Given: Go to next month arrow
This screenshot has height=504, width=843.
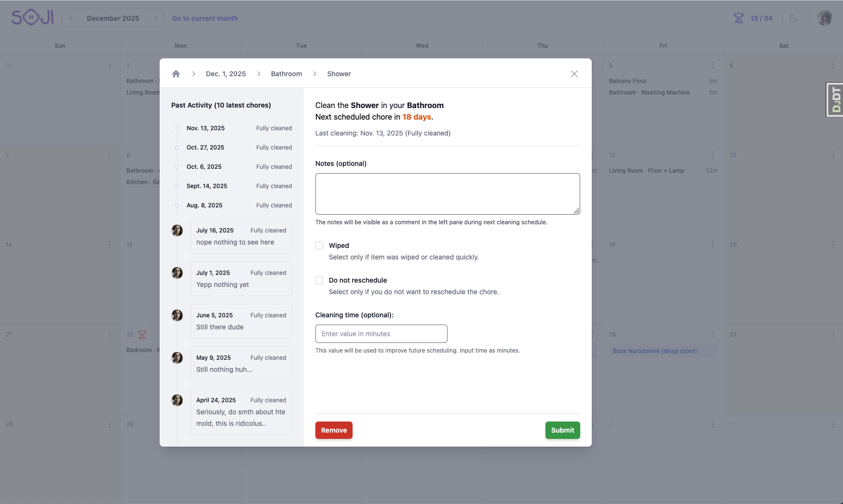Looking at the screenshot, I should coord(155,18).
